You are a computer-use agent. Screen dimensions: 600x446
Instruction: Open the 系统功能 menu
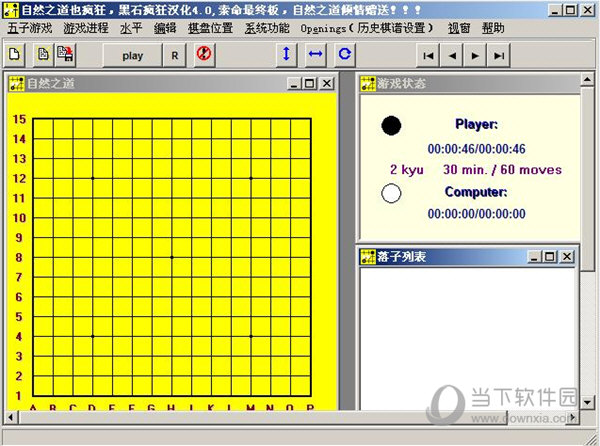point(267,28)
